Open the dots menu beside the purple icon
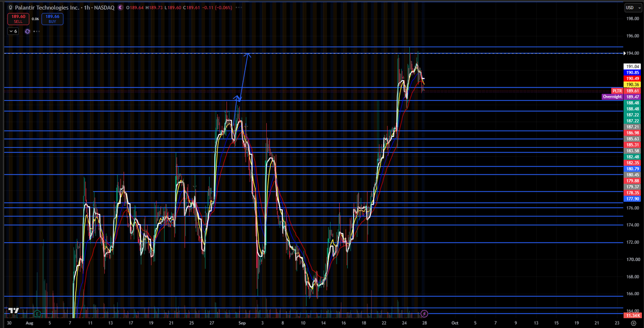644x328 pixels. 36,31
